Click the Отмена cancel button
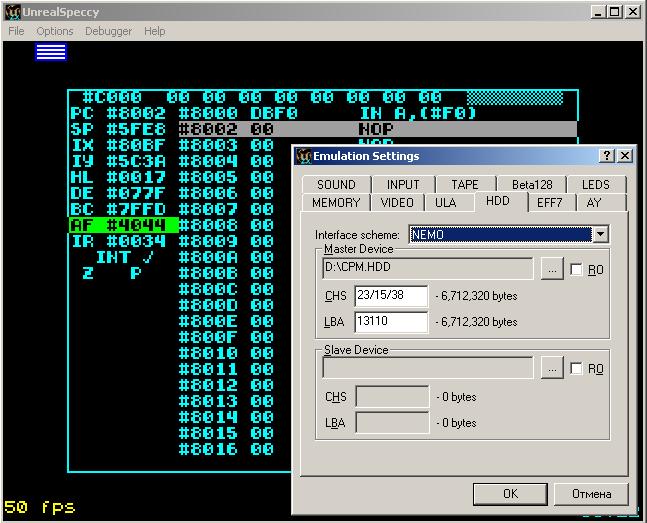The image size is (647, 523). coord(591,493)
